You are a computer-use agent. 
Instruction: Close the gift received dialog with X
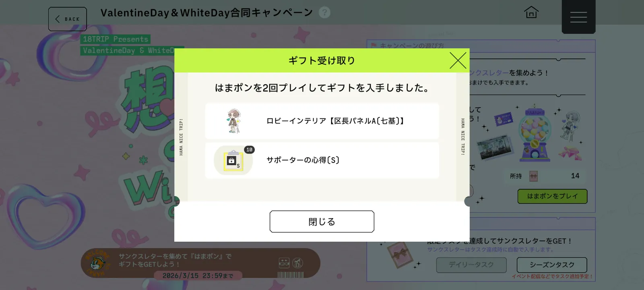pos(458,60)
